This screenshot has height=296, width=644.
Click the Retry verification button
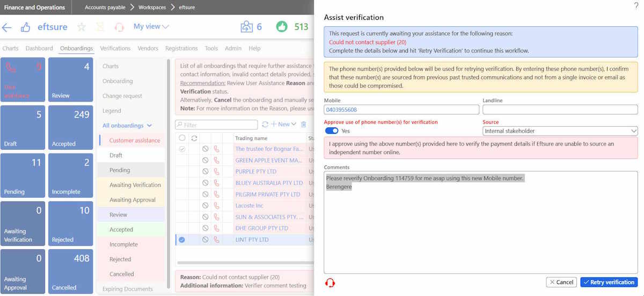(x=609, y=282)
